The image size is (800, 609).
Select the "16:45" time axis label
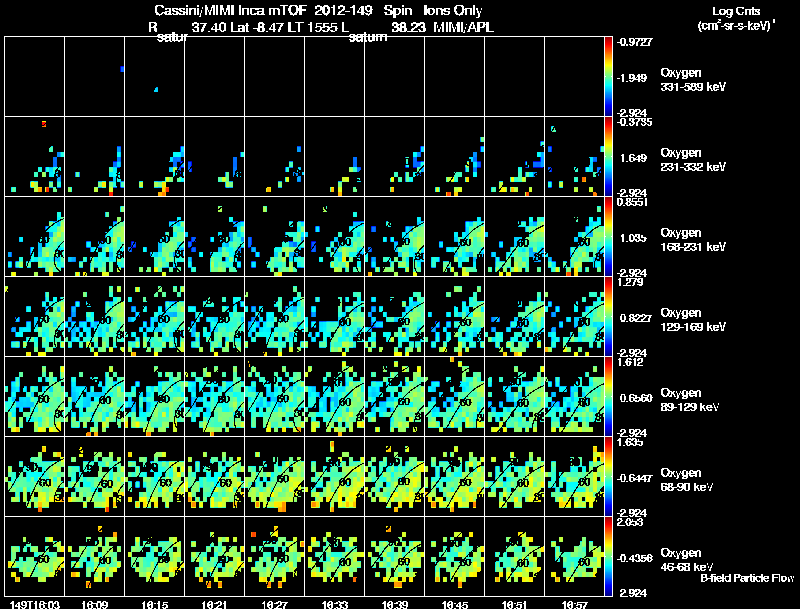455,604
